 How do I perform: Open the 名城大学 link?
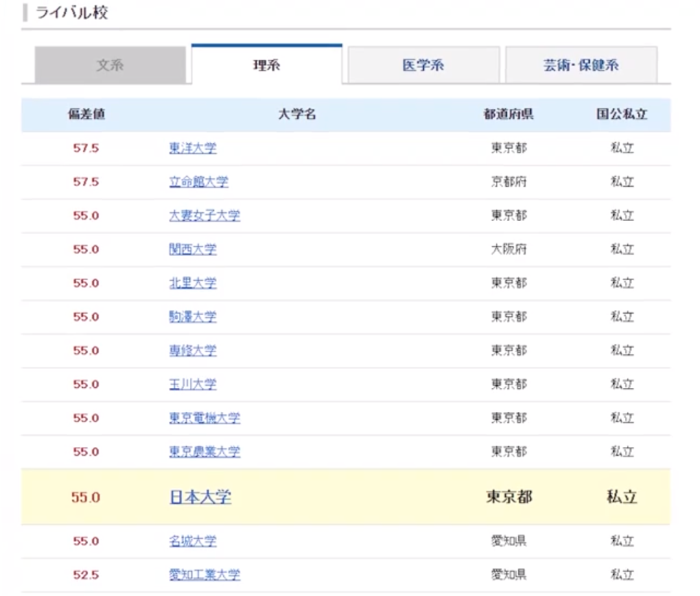tap(193, 541)
